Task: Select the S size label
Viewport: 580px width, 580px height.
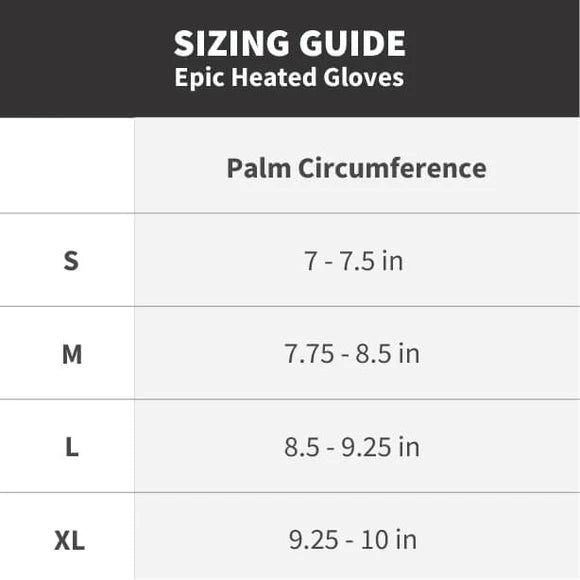Action: pos(71,261)
